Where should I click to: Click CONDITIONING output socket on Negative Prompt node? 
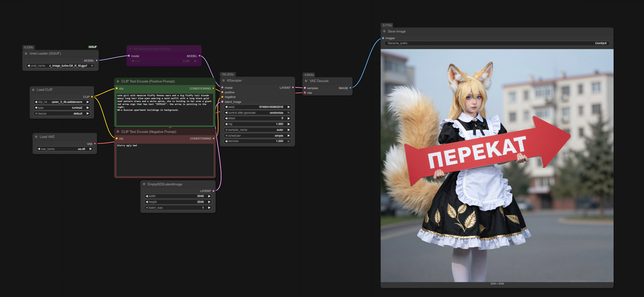[214, 138]
